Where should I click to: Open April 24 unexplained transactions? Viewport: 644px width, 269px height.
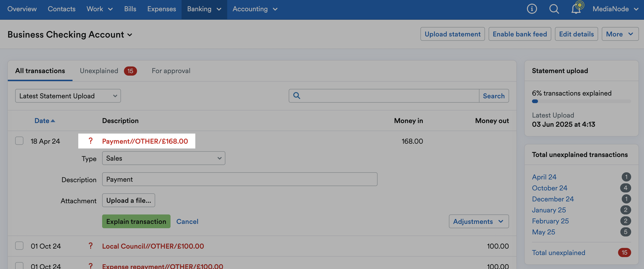coord(544,177)
